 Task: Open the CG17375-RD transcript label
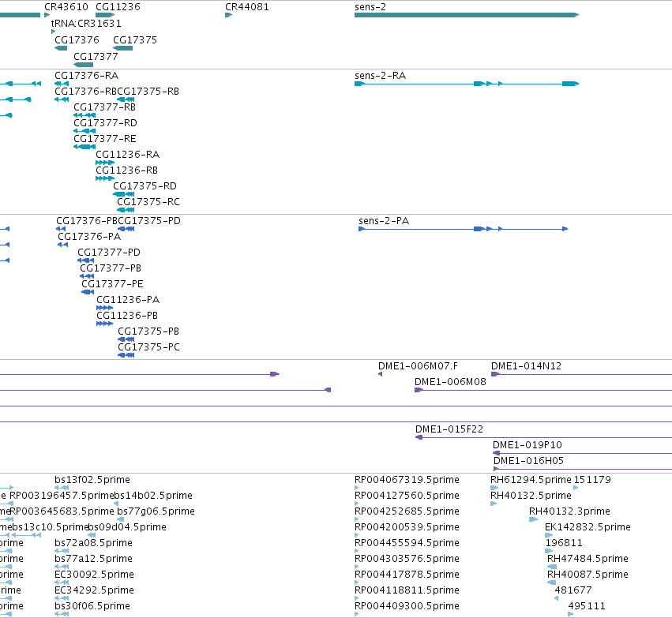(145, 185)
